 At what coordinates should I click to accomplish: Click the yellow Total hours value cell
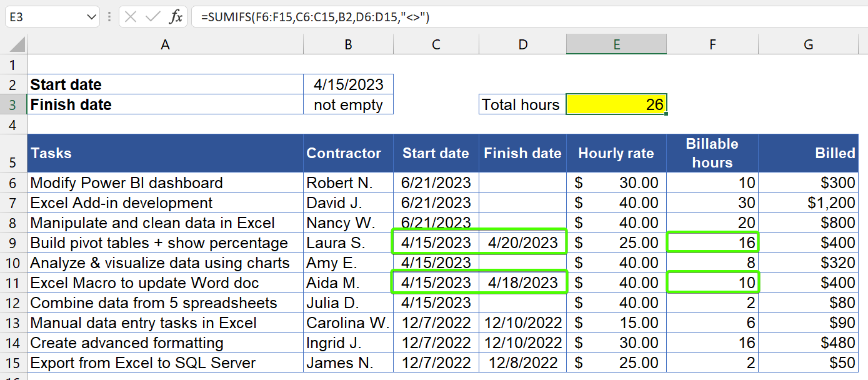(616, 104)
